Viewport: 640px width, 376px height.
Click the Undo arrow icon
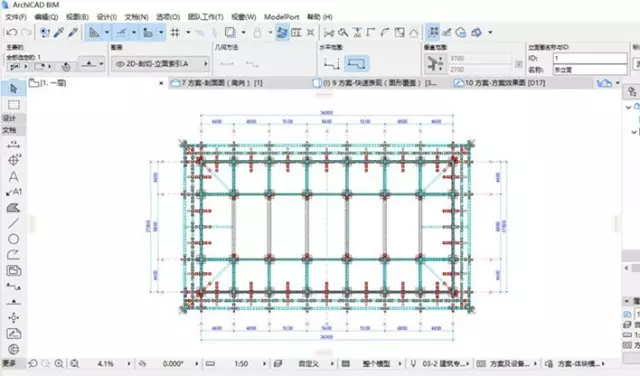tap(11, 33)
